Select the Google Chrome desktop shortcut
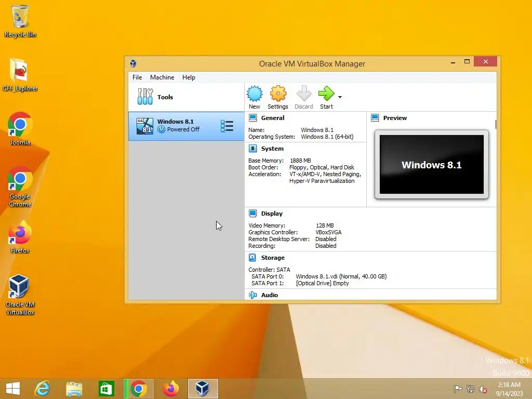The width and height of the screenshot is (532, 399). (20, 187)
